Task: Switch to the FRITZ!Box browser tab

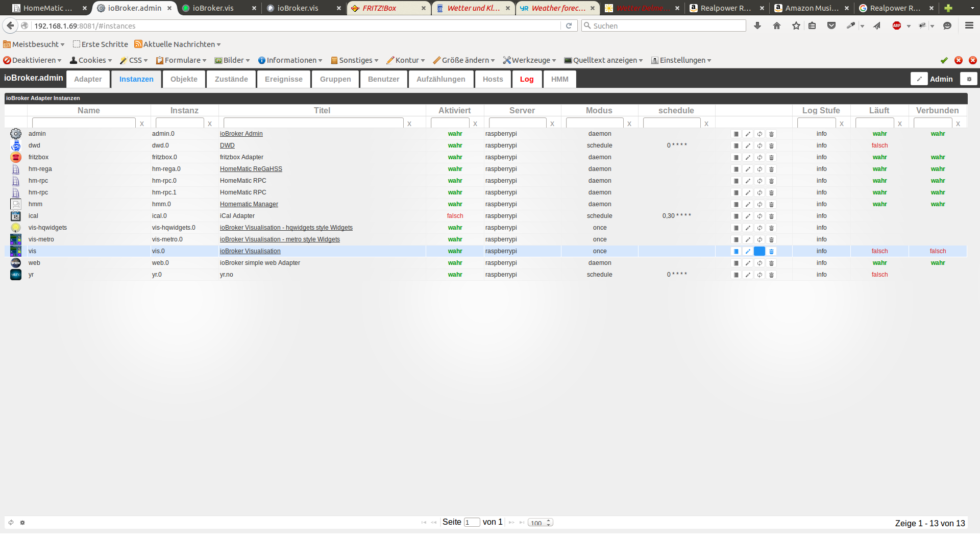Action: click(x=389, y=8)
